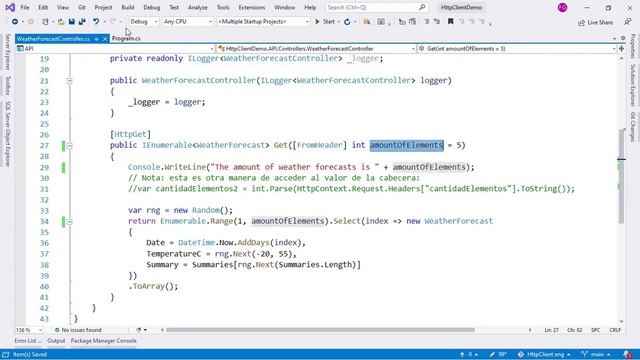Viewport: 640px width, 360px height.
Task: Click the Live Share icon
Action: click(x=581, y=22)
